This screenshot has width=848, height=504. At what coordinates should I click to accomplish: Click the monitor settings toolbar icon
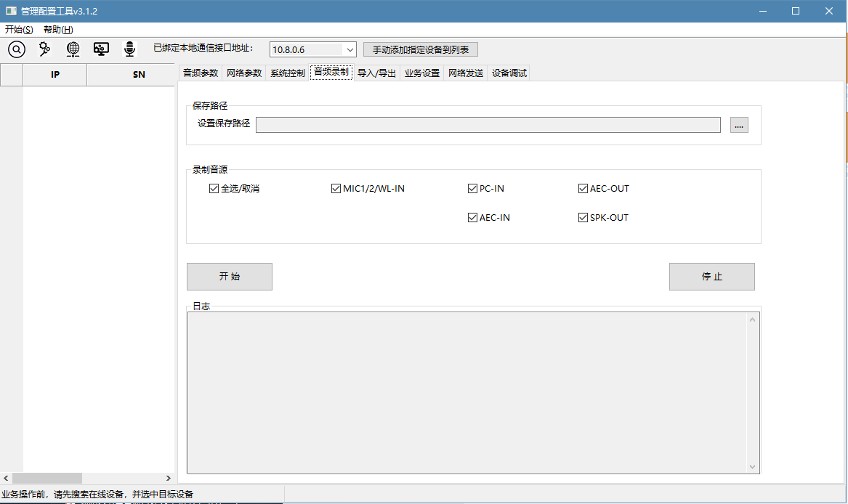(101, 49)
